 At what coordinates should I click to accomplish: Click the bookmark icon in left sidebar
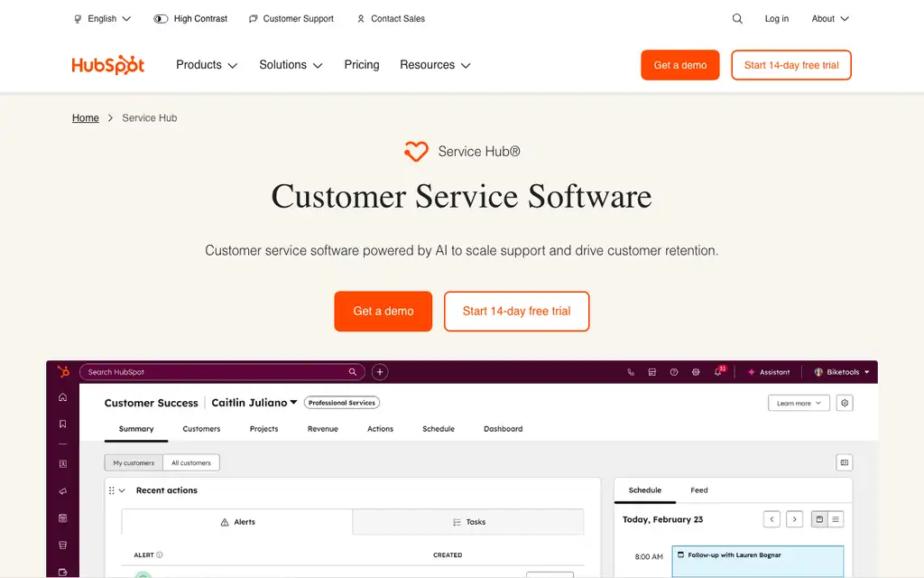click(62, 424)
